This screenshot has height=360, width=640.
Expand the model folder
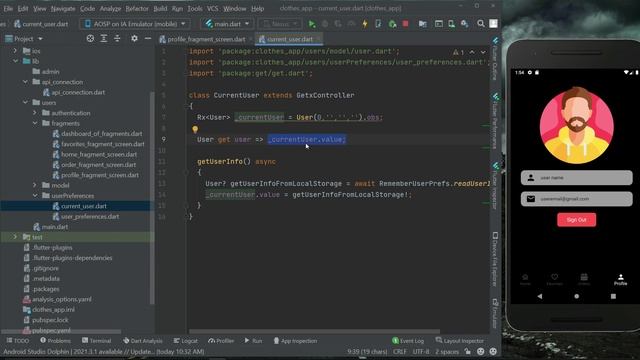35,185
